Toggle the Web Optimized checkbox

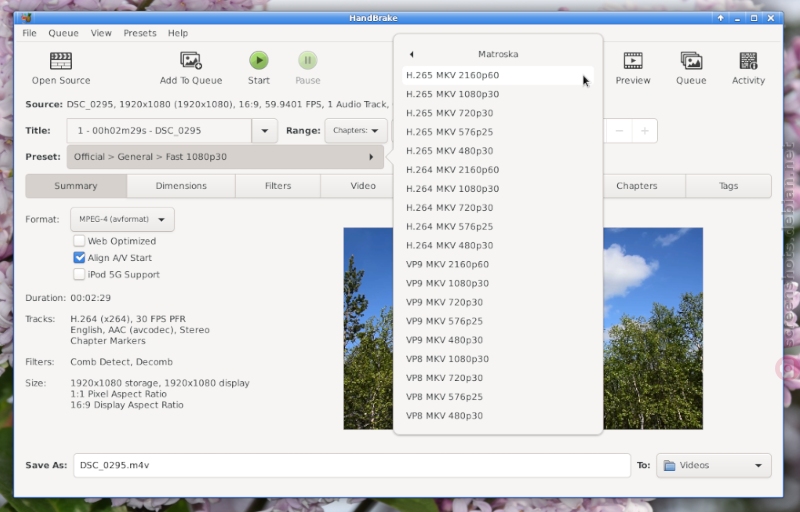tap(79, 241)
